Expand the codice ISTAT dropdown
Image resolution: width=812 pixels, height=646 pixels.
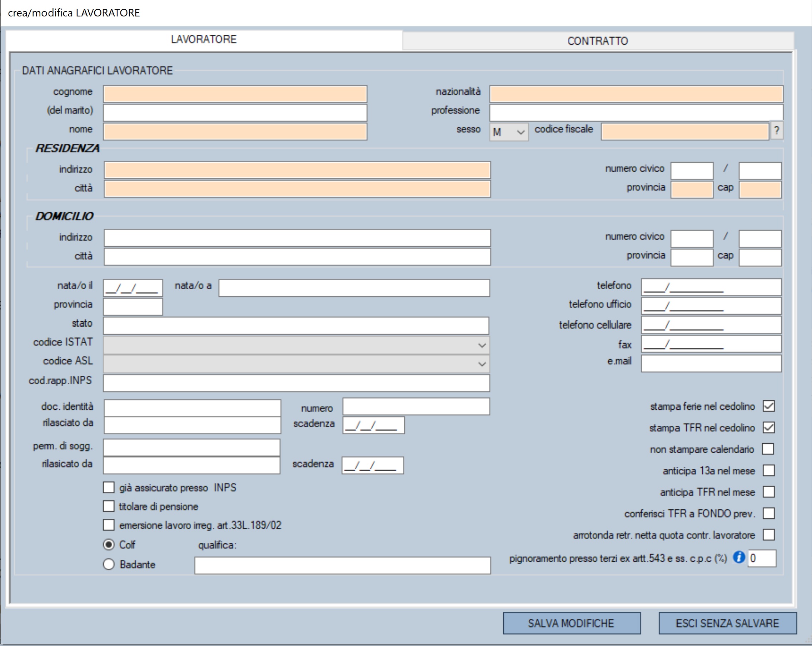(297, 345)
